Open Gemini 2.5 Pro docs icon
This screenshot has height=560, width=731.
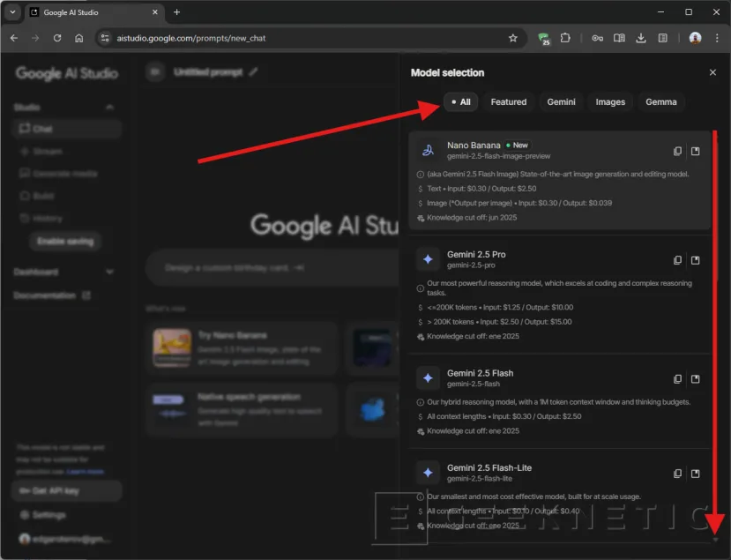click(695, 260)
